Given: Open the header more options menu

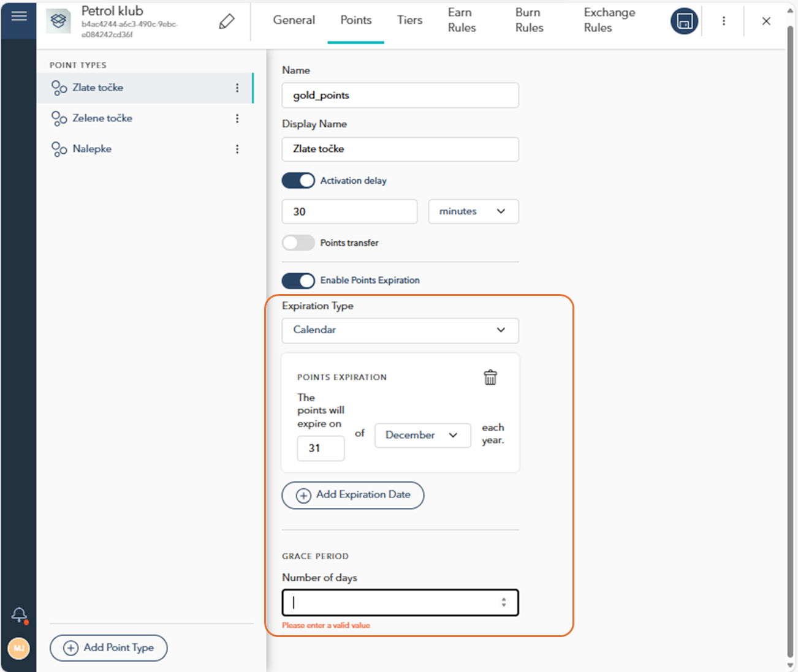Looking at the screenshot, I should point(724,21).
